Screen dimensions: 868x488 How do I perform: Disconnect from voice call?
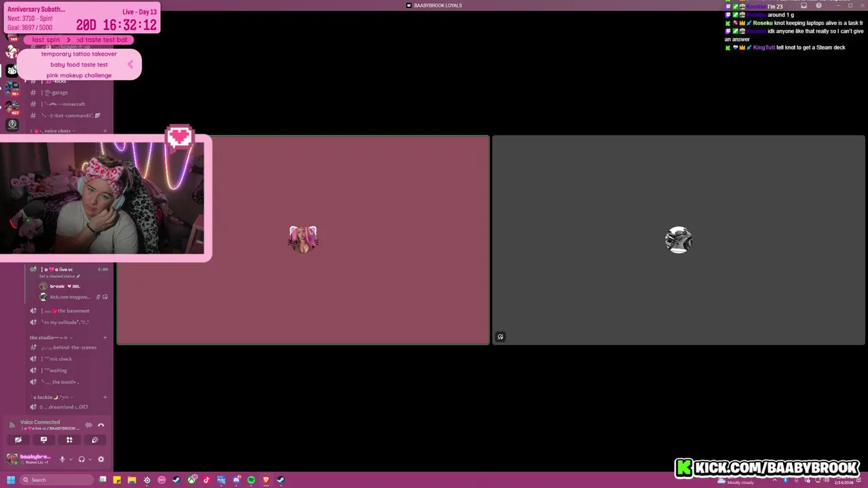pos(101,425)
